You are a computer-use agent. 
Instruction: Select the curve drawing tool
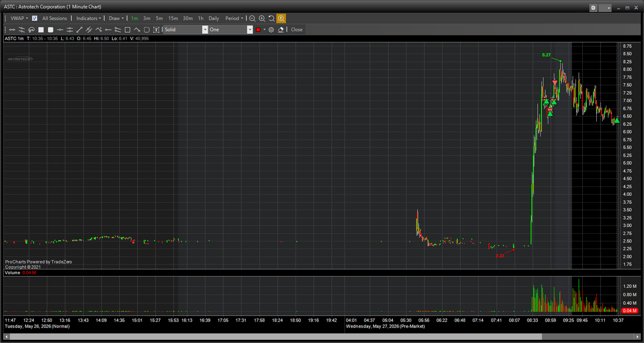point(137,29)
